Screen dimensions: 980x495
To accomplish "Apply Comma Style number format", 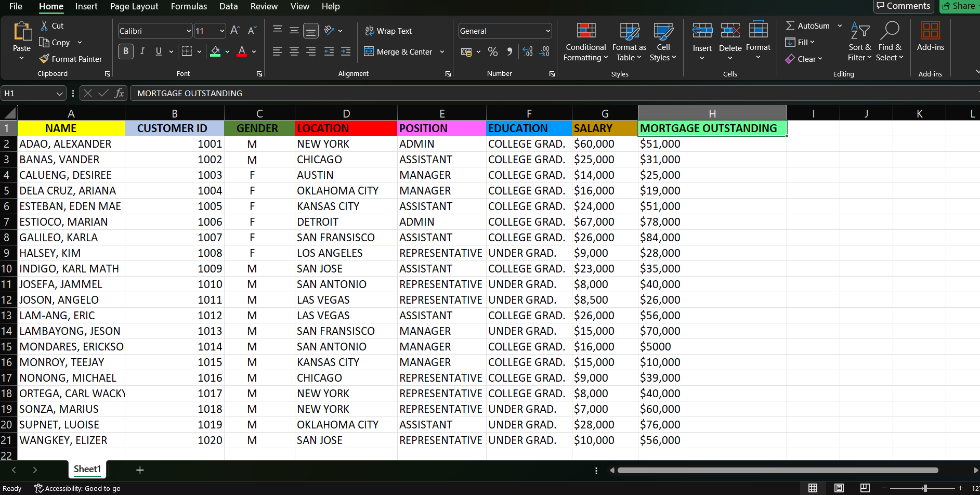I will point(509,51).
